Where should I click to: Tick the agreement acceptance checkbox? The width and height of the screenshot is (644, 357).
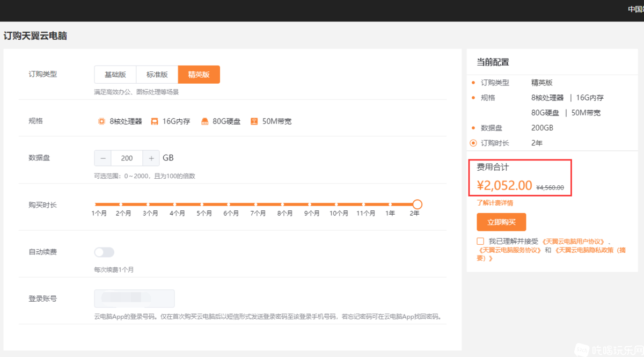coord(480,242)
